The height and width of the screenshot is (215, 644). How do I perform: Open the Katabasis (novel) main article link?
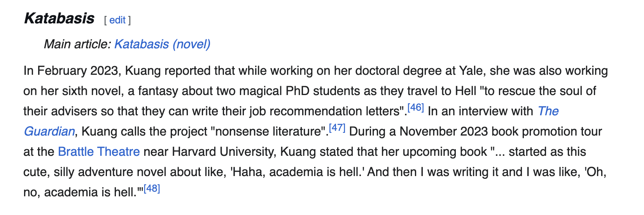pyautogui.click(x=162, y=44)
